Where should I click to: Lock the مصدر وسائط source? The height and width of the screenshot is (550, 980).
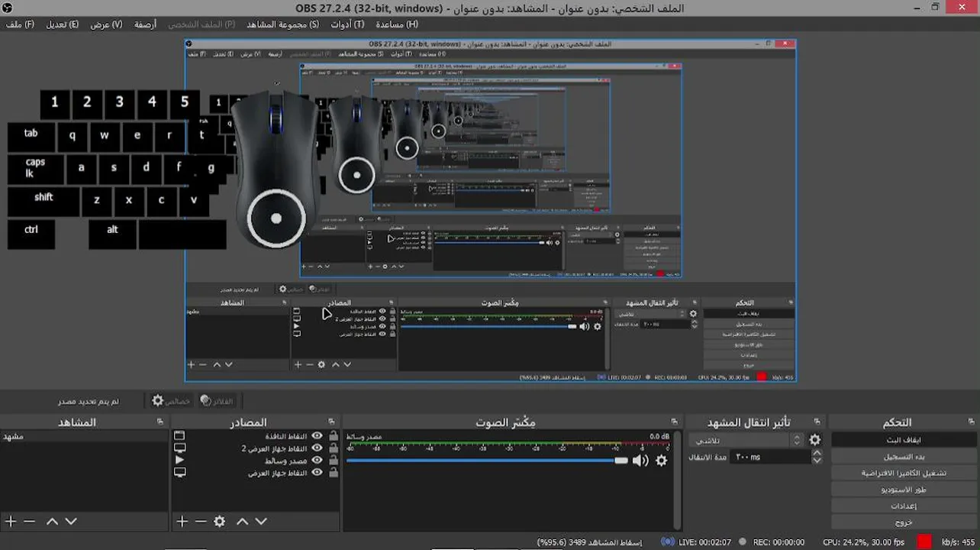(x=334, y=461)
